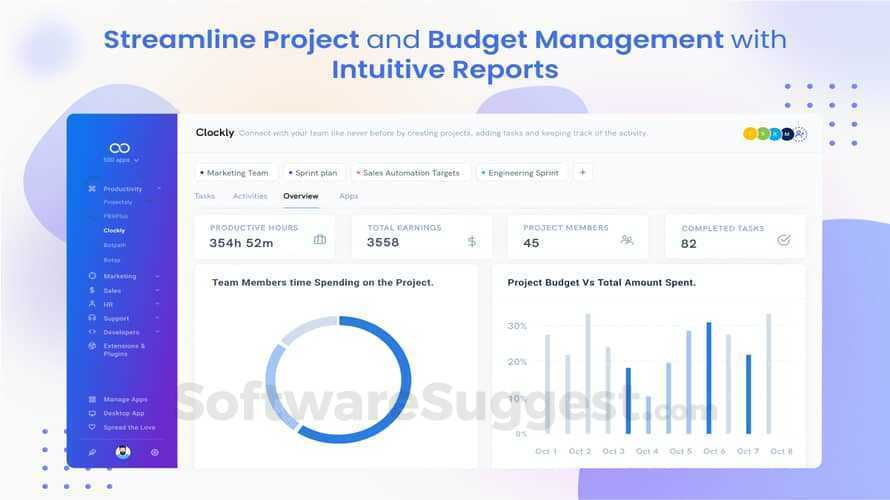Click the 354h 52m productive hours value

(241, 243)
